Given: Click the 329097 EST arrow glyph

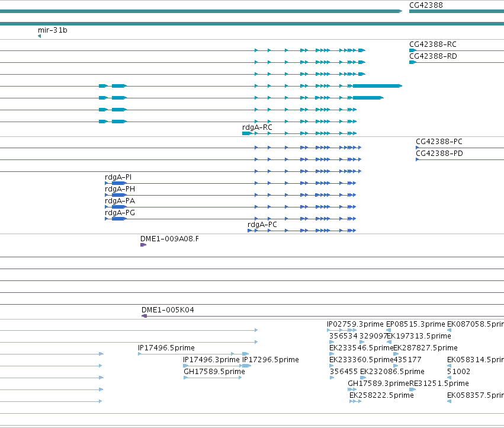Looking at the screenshot, I should (x=362, y=342).
